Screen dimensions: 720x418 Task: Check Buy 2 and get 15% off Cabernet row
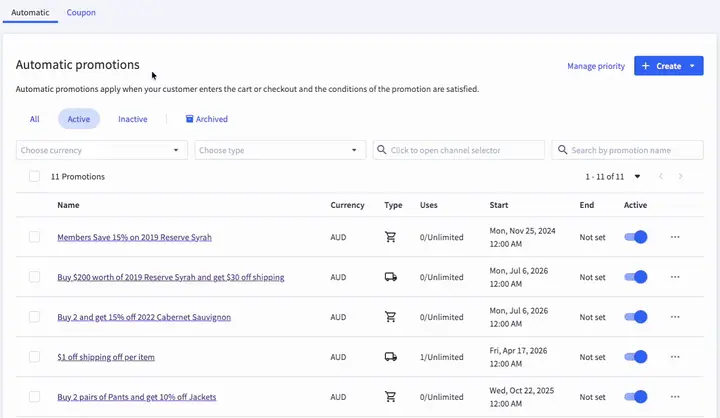[x=34, y=317]
